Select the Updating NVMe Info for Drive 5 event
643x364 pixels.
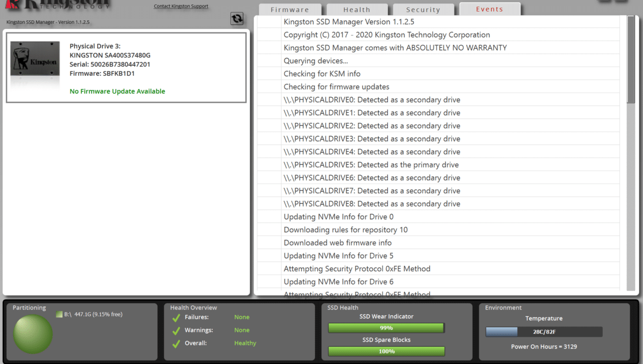[x=439, y=256]
